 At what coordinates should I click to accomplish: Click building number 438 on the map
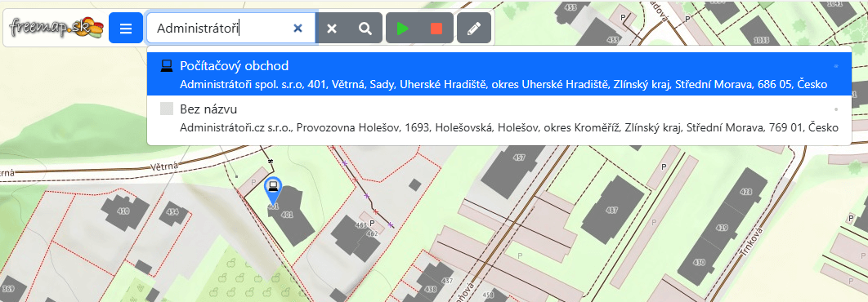[x=430, y=289]
